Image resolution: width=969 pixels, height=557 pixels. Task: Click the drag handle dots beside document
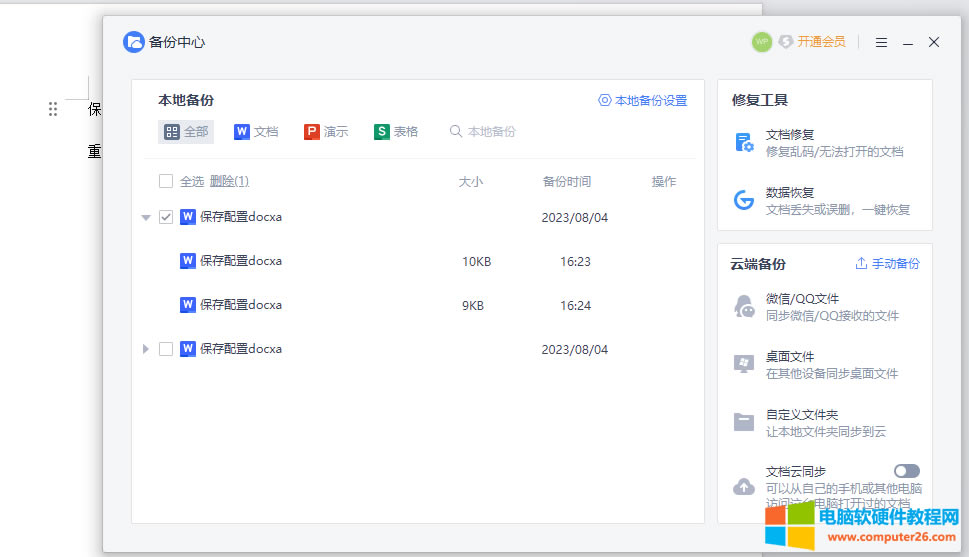tap(53, 109)
